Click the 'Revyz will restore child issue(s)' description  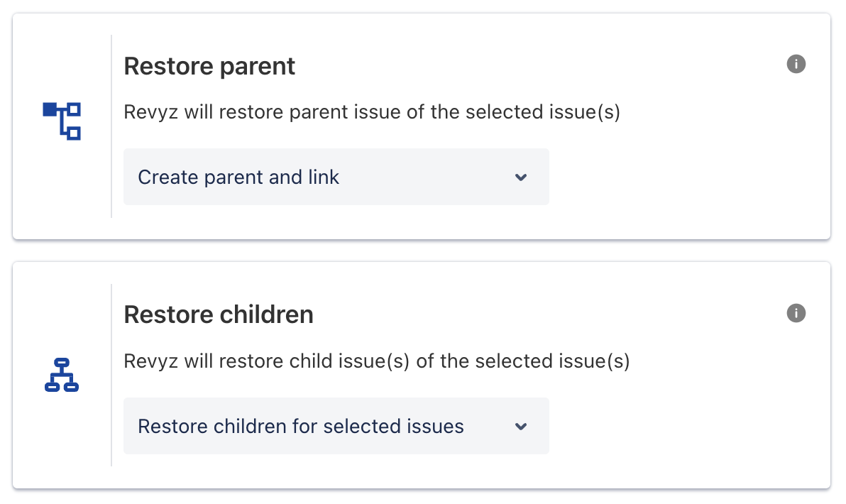pos(377,361)
